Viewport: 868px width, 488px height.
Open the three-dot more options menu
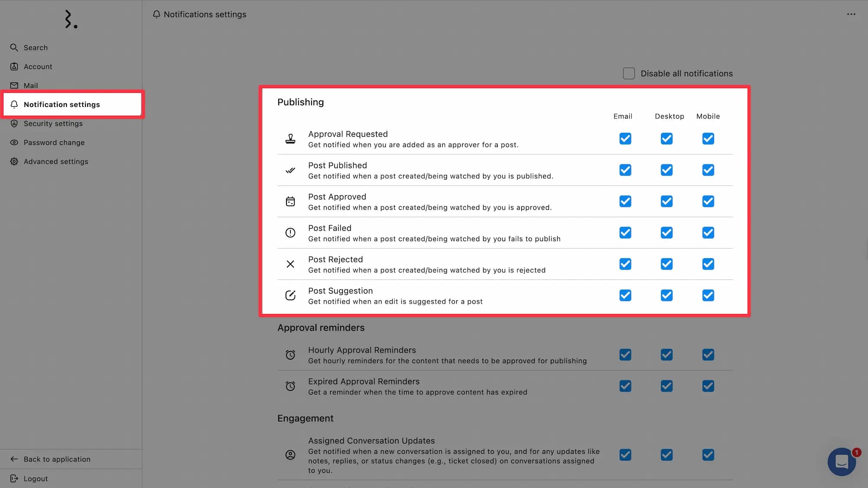coord(851,14)
